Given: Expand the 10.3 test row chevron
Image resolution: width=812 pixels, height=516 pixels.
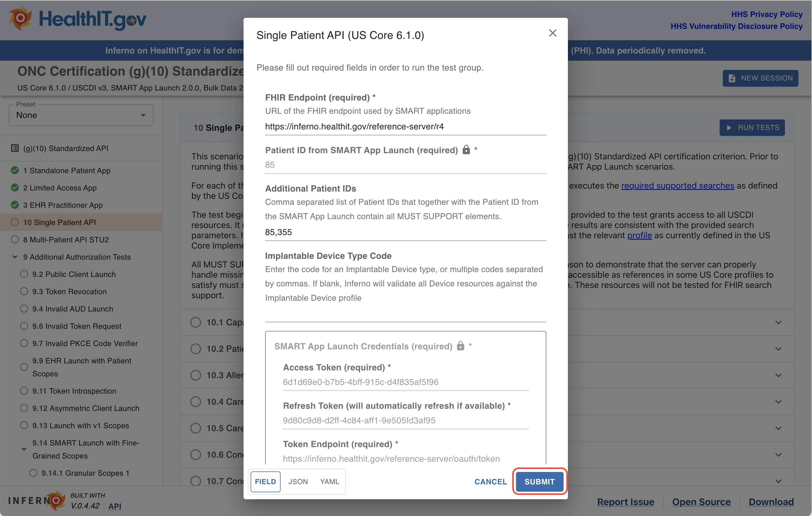Looking at the screenshot, I should (778, 376).
